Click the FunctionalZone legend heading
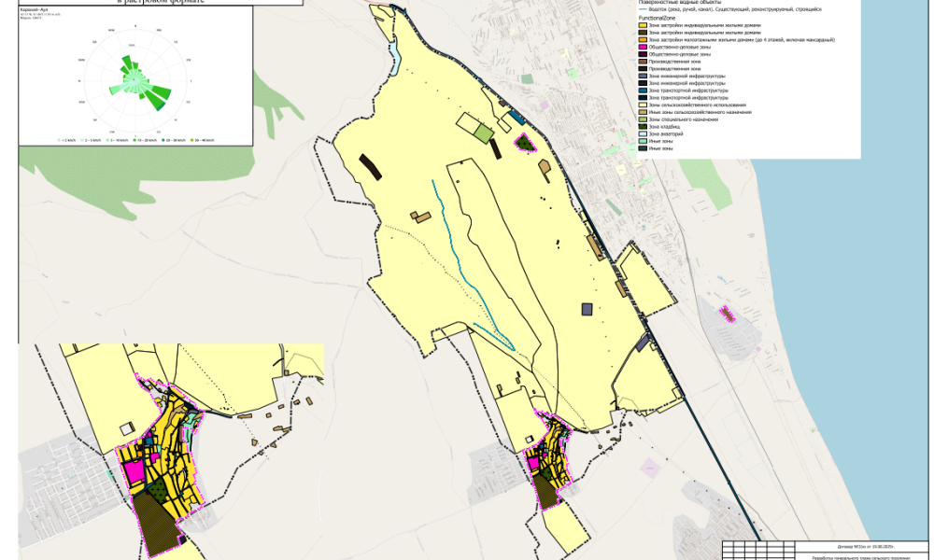 coord(658,18)
